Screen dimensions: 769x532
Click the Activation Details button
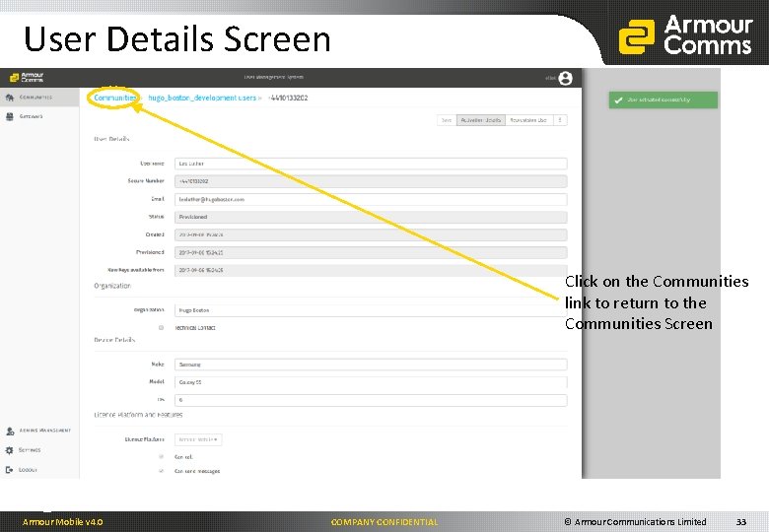[481, 120]
